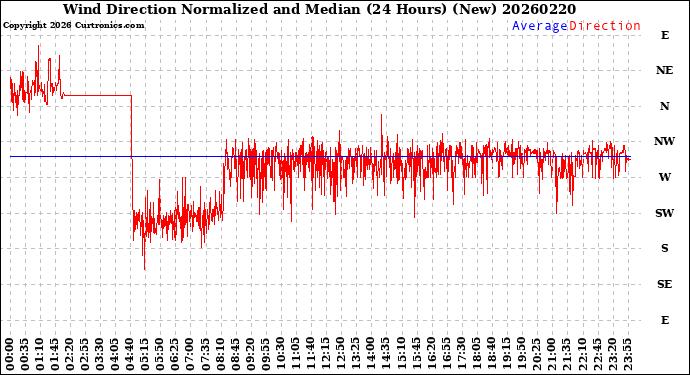Select the 'NE' direction axis label

[664, 70]
